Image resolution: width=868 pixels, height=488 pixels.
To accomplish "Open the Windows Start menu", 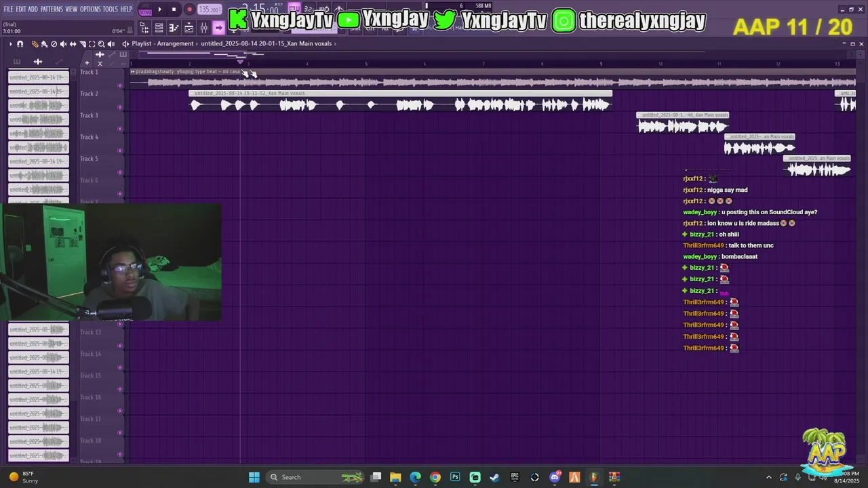I will click(x=254, y=477).
